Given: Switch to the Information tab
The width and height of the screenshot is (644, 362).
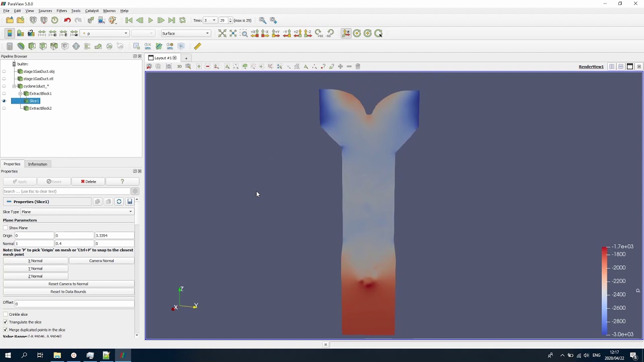Looking at the screenshot, I should coord(38,164).
